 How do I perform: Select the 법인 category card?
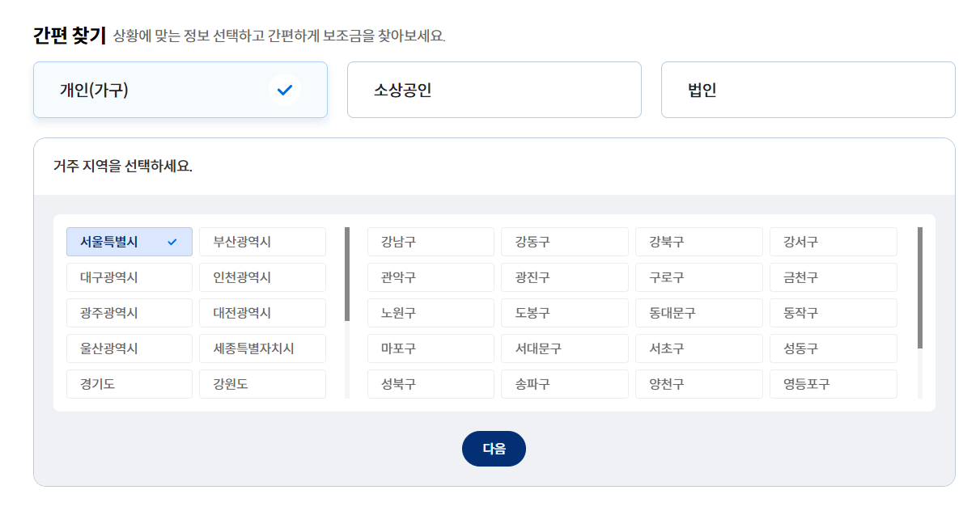click(x=808, y=90)
